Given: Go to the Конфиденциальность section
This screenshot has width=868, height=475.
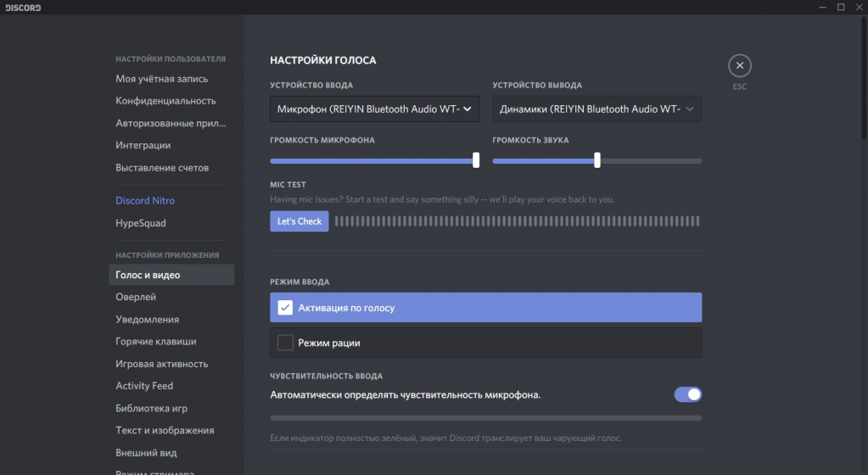Looking at the screenshot, I should (x=165, y=100).
